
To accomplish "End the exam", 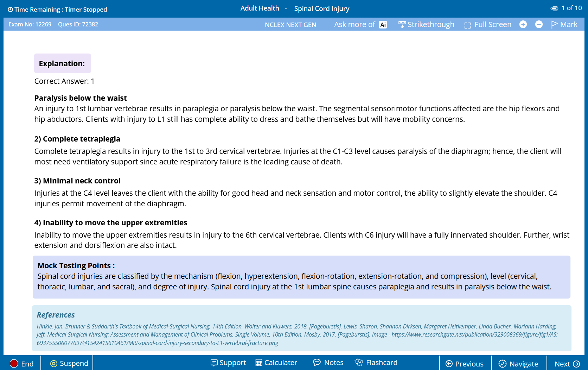I will pos(22,364).
